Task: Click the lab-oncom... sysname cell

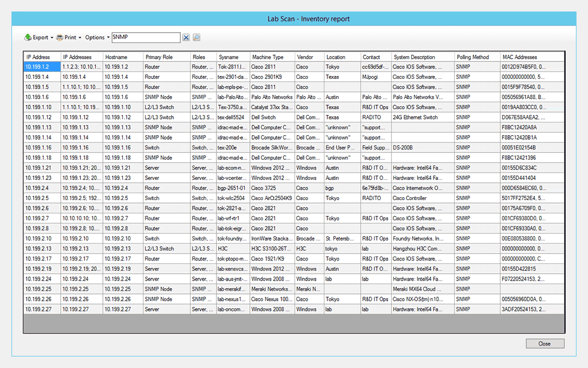Action: [x=233, y=310]
